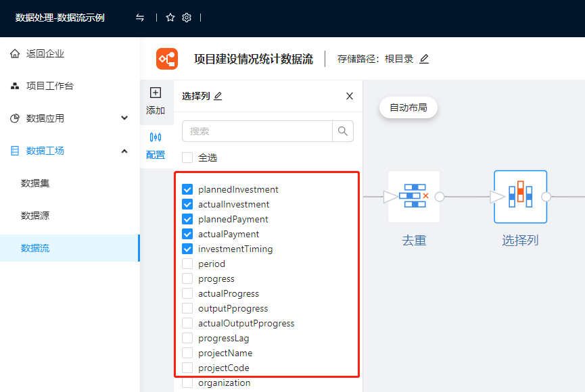Click the 添加 add icon

[x=156, y=93]
